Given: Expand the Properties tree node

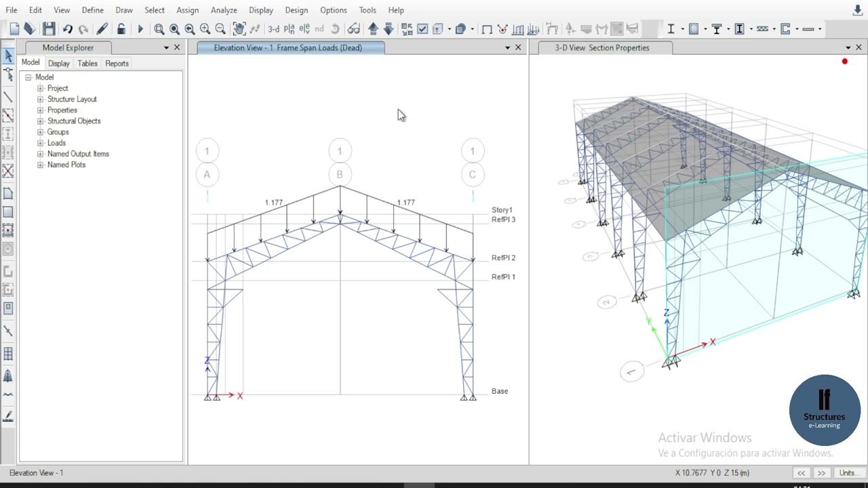Looking at the screenshot, I should (40, 110).
